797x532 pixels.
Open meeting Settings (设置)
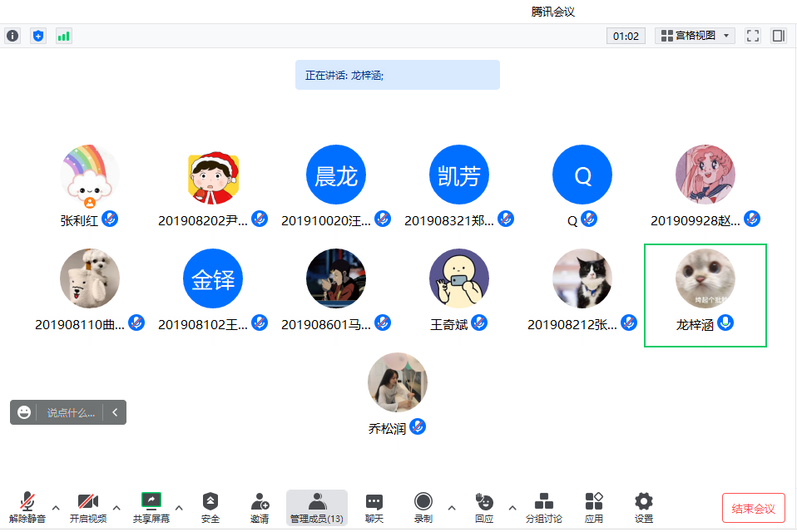point(643,507)
